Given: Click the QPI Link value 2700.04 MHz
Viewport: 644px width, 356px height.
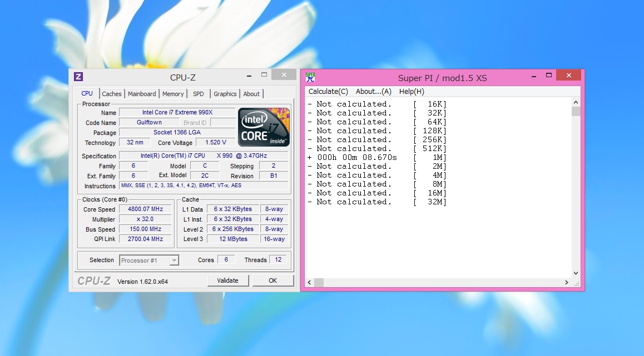Looking at the screenshot, I should (x=145, y=239).
